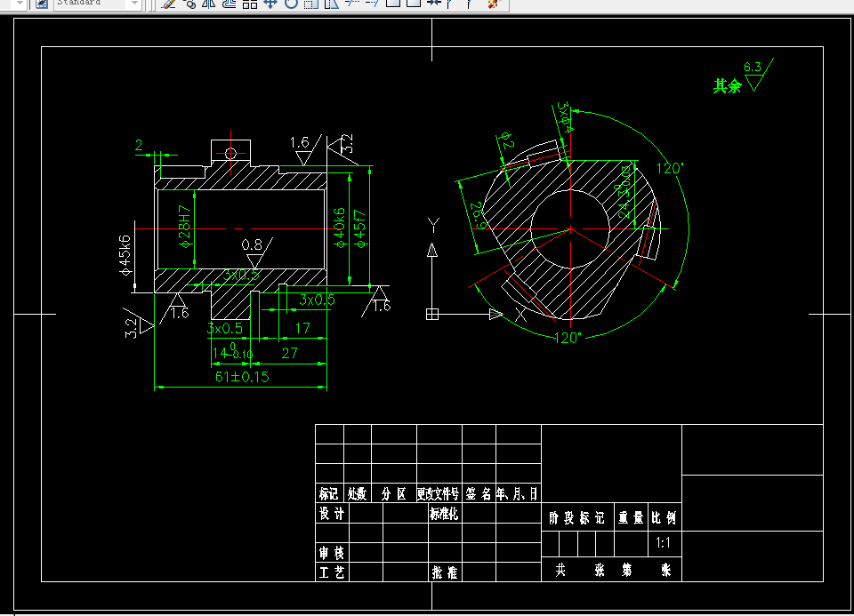854x616 pixels.
Task: Click the 1:1 scale value
Action: 663,542
